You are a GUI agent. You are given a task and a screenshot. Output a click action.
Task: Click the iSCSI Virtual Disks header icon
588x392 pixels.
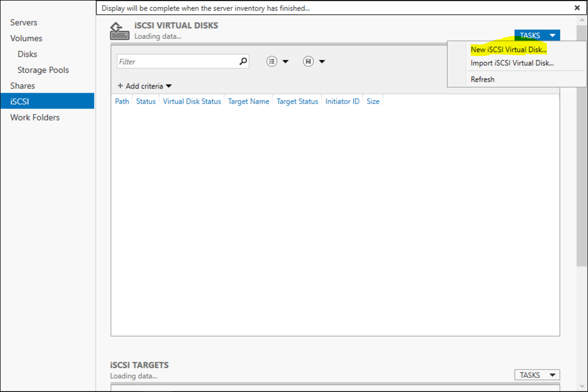pyautogui.click(x=119, y=31)
